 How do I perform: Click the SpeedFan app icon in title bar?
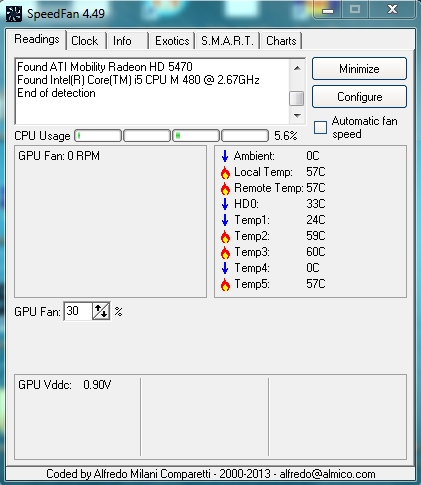14,14
